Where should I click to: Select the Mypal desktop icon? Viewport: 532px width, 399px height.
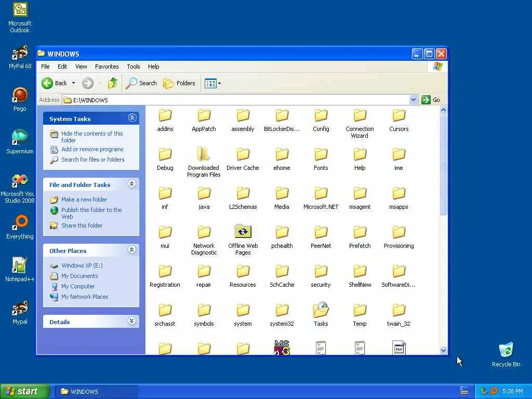pos(20,312)
